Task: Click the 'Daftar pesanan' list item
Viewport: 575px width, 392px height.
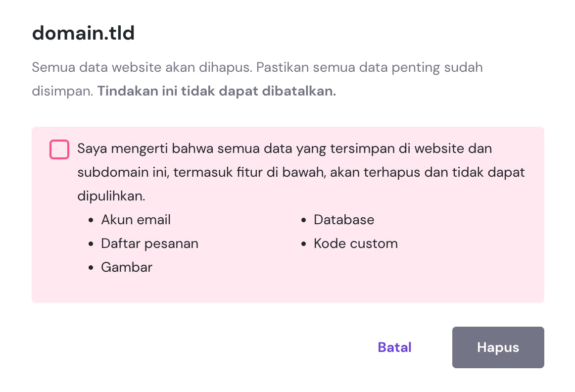Action: pos(149,244)
